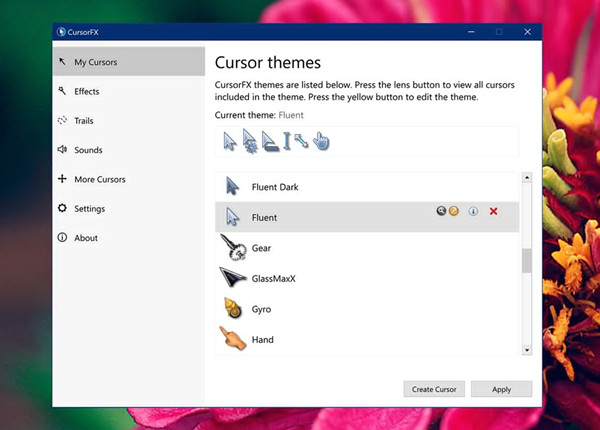
Task: Click the speaker icon beside Sounds
Action: 62,149
